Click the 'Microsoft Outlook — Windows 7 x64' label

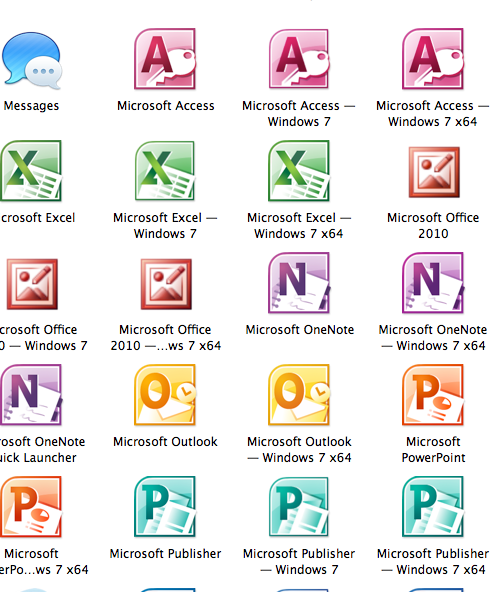[x=299, y=450]
